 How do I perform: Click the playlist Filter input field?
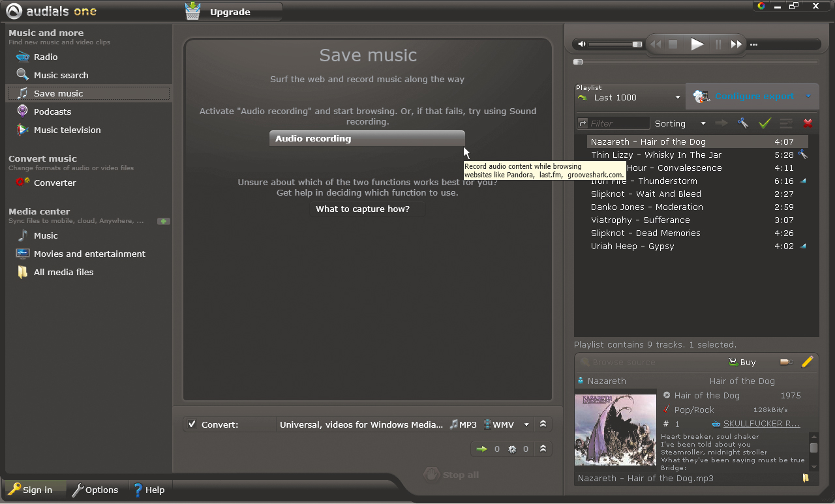(x=618, y=123)
